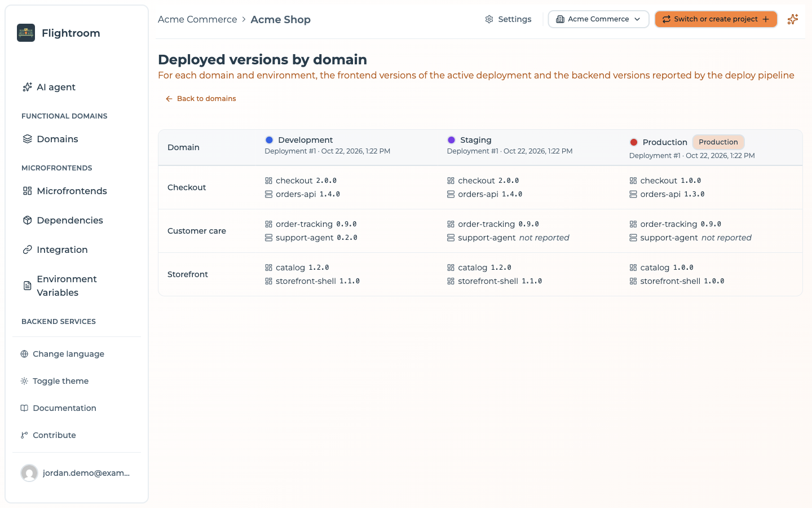812x508 pixels.
Task: Click Production support-agent 'not reported' text
Action: point(726,238)
